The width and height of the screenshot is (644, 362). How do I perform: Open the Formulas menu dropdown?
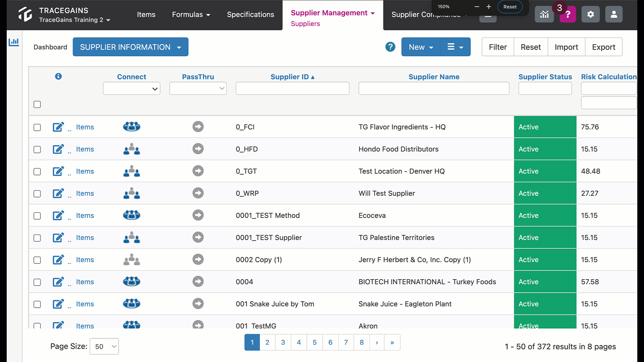191,14
